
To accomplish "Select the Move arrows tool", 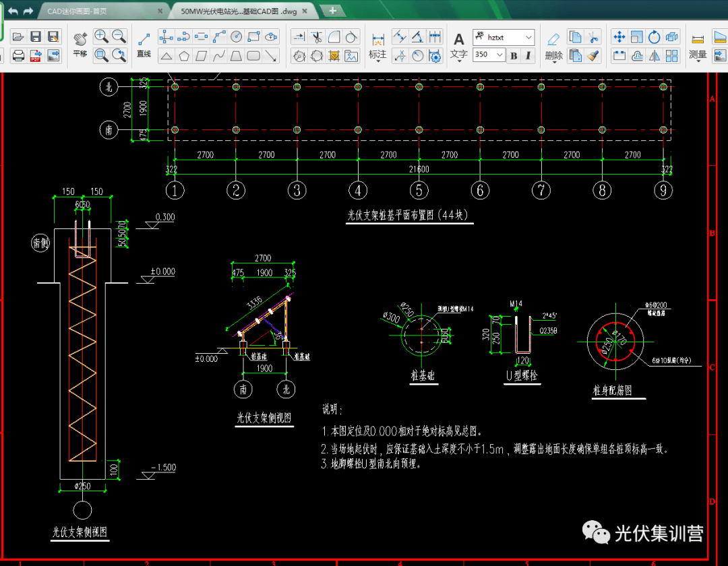I will pyautogui.click(x=619, y=36).
